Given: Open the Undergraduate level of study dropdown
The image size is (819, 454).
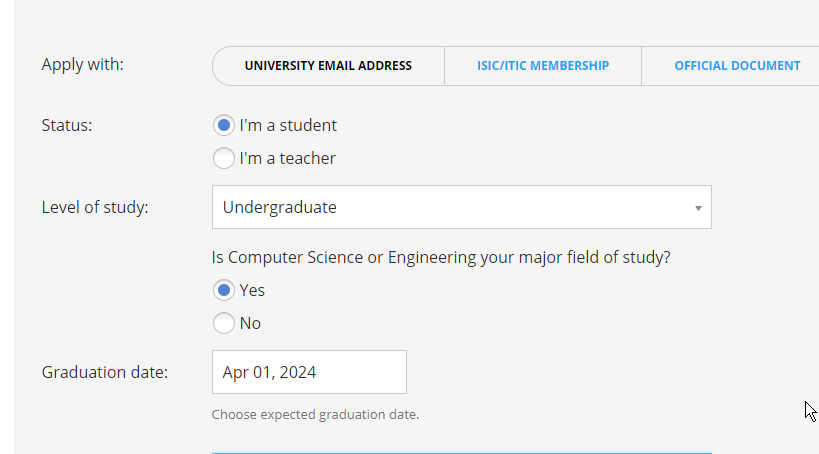Looking at the screenshot, I should (x=461, y=207).
